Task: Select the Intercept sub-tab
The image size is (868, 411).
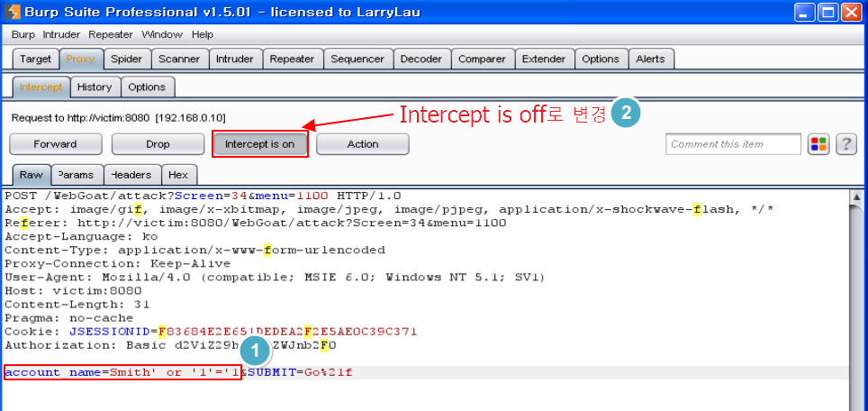Action: click(41, 87)
